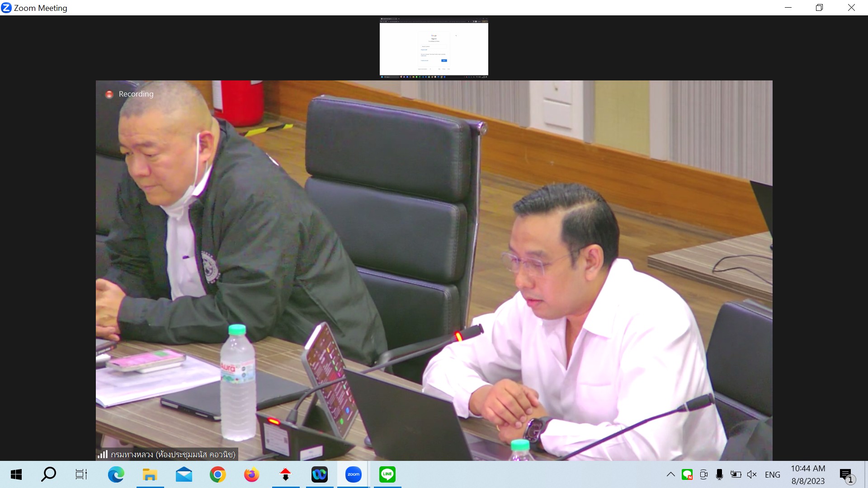The width and height of the screenshot is (868, 488).
Task: Open Task View on the taskbar
Action: click(x=81, y=474)
